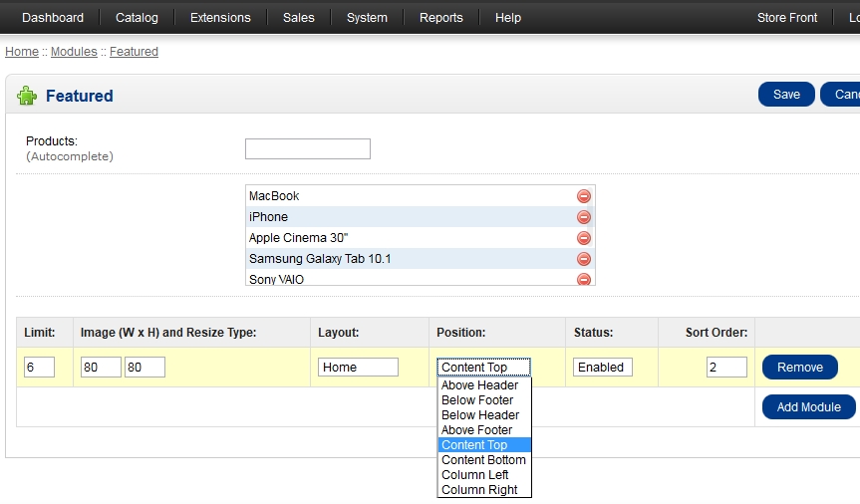This screenshot has width=860, height=504.
Task: Collapse the Position dropdown showing Content Top
Action: [483, 368]
